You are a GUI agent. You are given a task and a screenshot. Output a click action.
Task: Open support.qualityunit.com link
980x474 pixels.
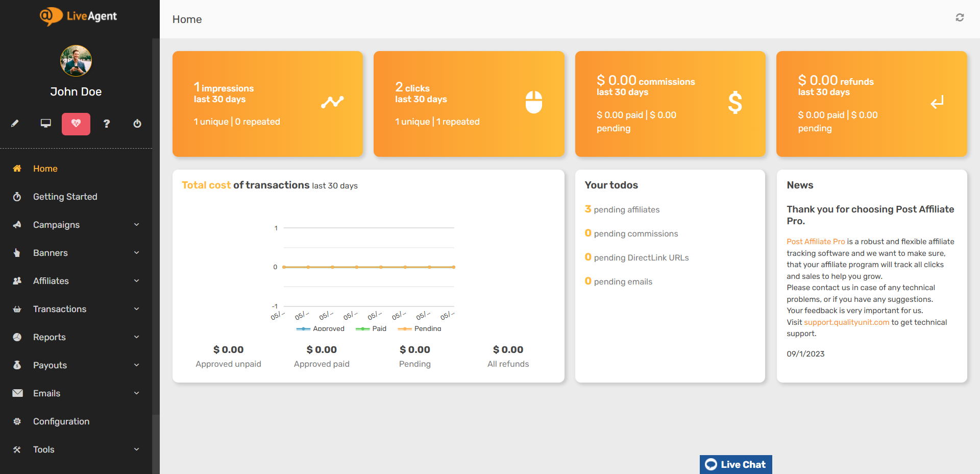point(846,322)
